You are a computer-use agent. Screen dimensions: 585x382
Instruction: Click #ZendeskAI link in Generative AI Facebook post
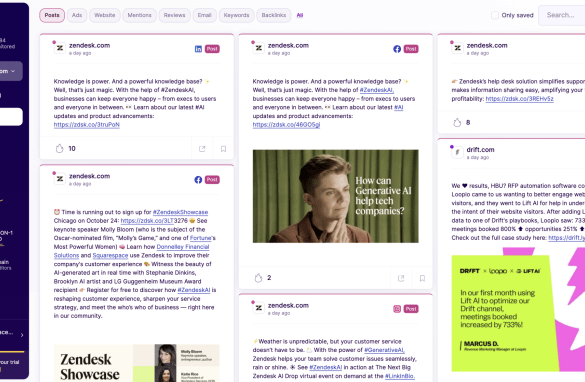coord(376,90)
